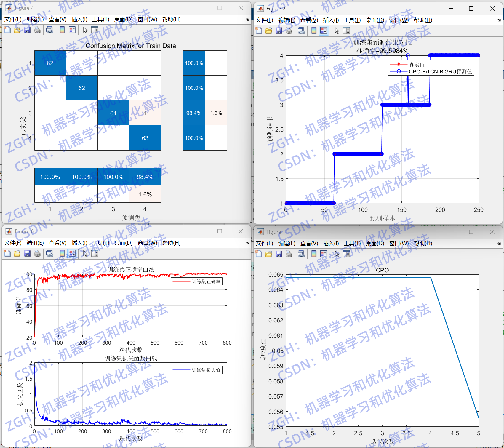Click 训练集损失函数曲线 subplot title
The width and height of the screenshot is (504, 448).
pos(131,358)
